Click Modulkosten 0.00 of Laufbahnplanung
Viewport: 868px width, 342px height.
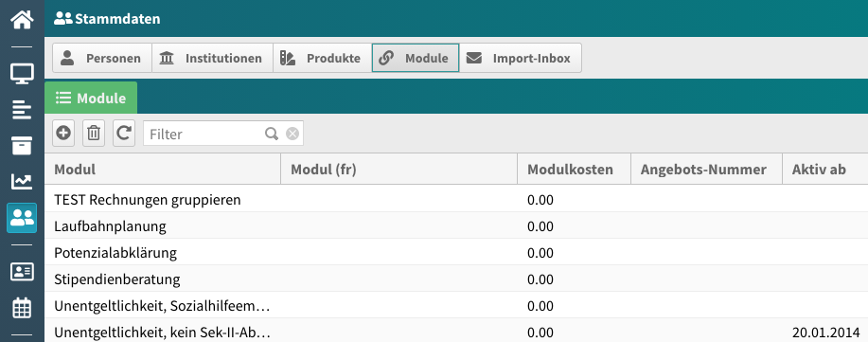click(x=540, y=226)
